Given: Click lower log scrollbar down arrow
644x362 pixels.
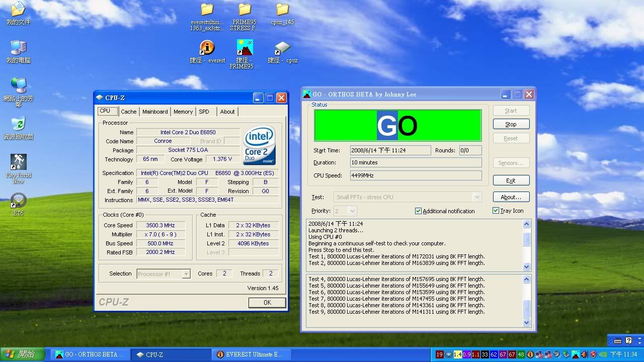Looking at the screenshot, I should coord(527,323).
